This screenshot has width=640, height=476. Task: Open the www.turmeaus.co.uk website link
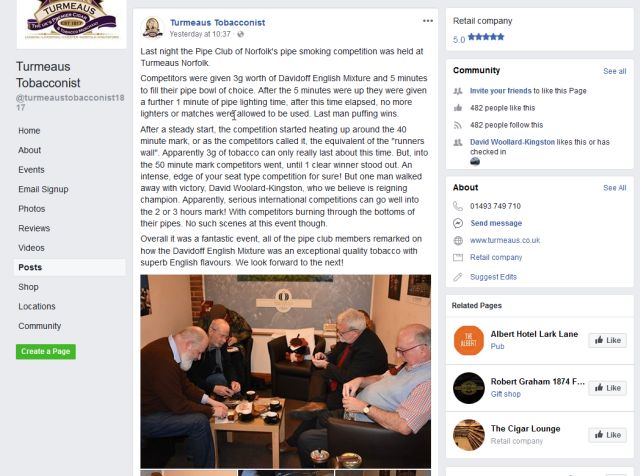(505, 240)
